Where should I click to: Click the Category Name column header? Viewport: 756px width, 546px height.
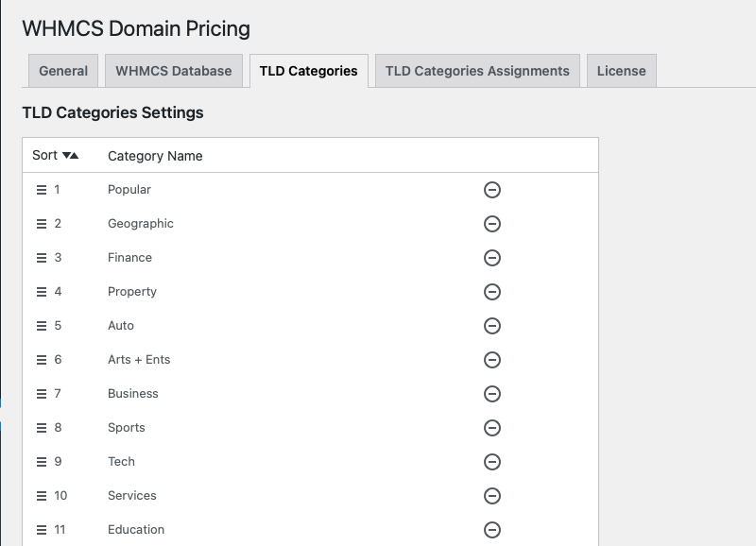(x=155, y=156)
